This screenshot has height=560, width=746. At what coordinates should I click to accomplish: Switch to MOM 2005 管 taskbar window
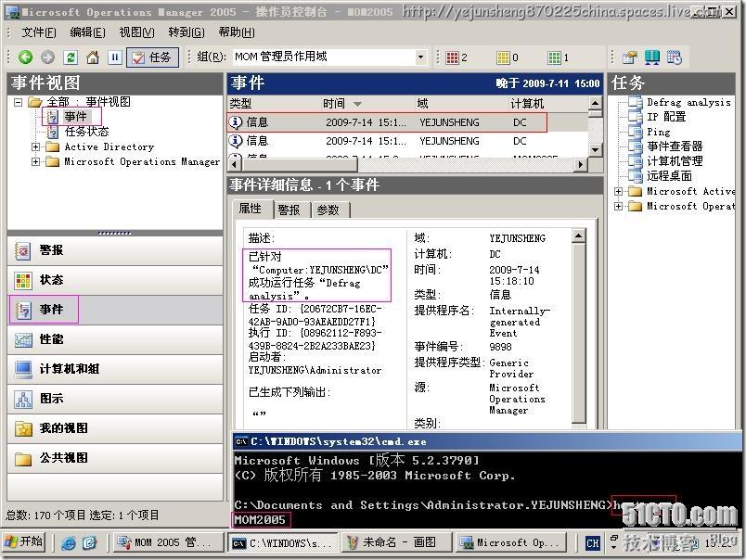[169, 542]
